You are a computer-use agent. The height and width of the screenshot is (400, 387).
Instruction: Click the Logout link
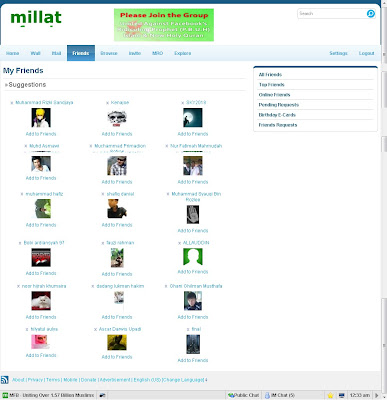(x=366, y=53)
